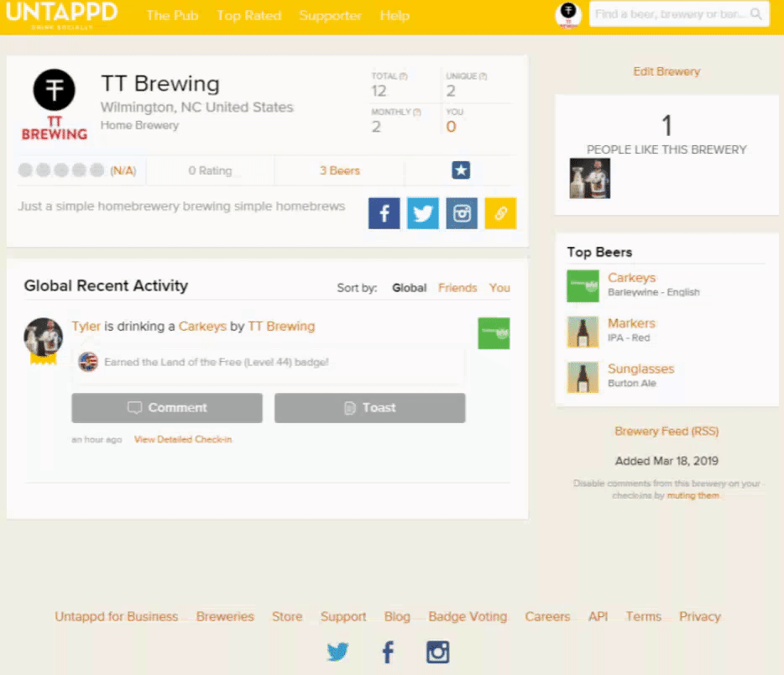Image resolution: width=784 pixels, height=675 pixels.
Task: Open the Privacy footer link
Action: point(700,616)
